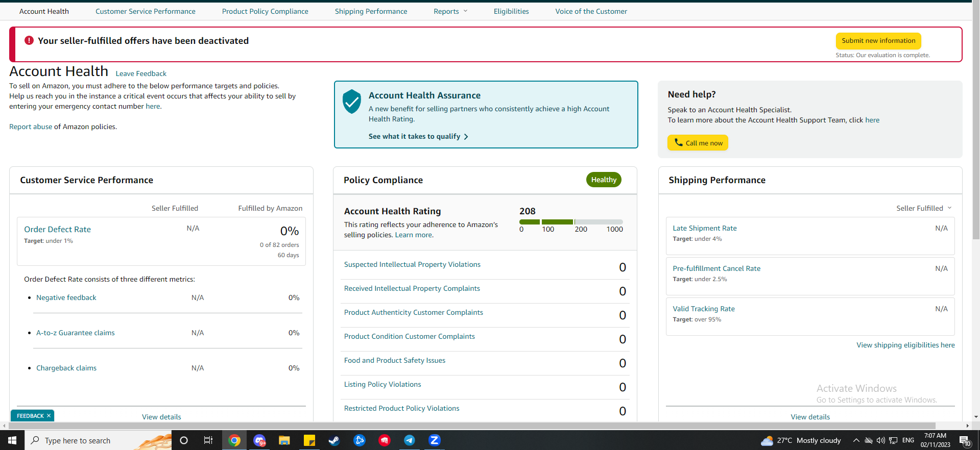Open network status icon in system tray

click(x=893, y=440)
